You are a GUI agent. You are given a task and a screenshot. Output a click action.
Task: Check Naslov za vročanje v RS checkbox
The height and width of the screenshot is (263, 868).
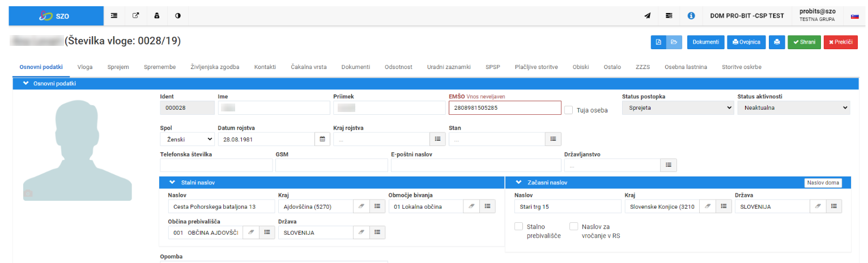pyautogui.click(x=573, y=226)
